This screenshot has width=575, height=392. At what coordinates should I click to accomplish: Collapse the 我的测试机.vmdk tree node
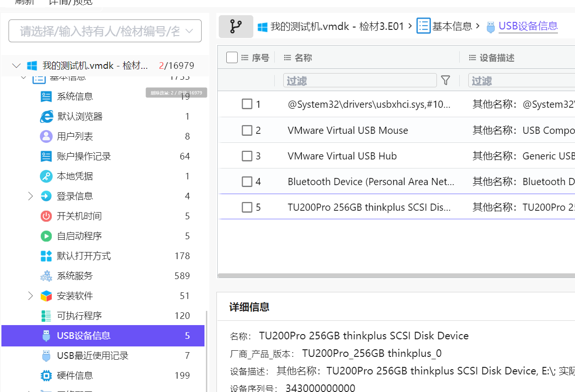17,65
